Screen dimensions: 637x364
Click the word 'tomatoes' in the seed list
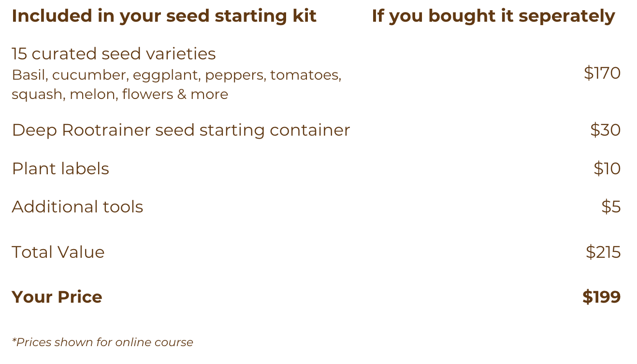[x=305, y=75]
